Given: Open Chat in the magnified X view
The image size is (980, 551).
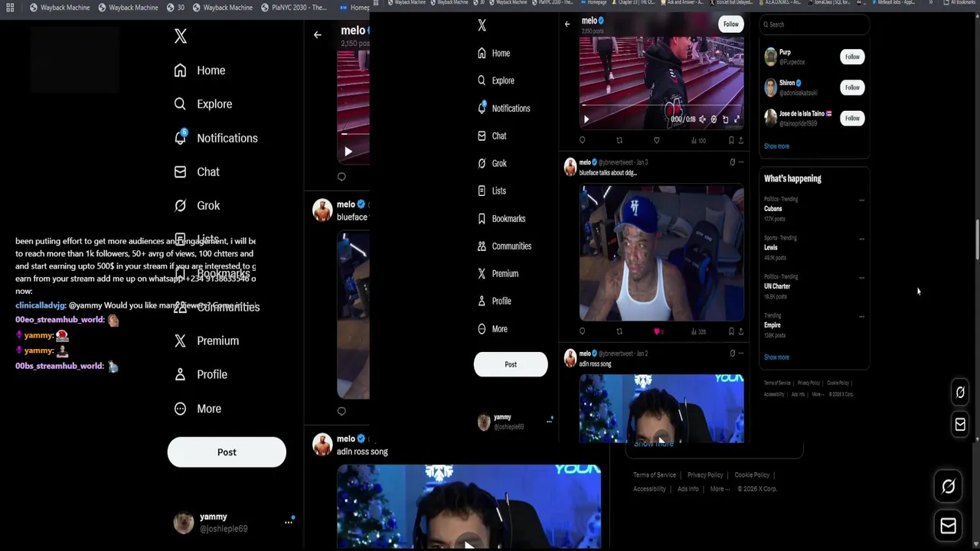Looking at the screenshot, I should click(197, 172).
